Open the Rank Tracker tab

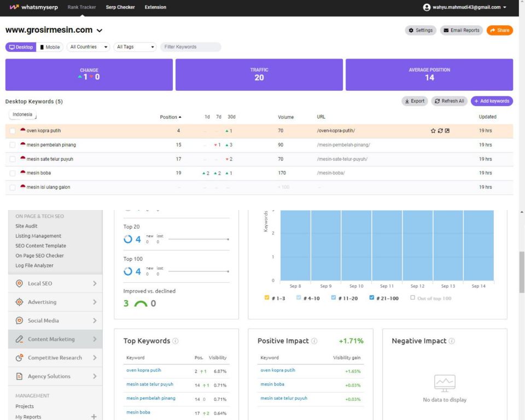tap(81, 7)
